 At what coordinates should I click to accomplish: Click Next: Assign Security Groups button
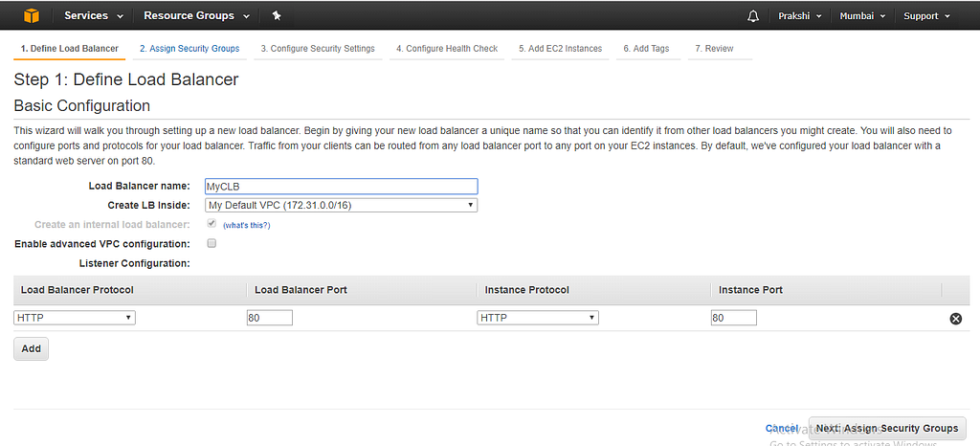click(x=887, y=429)
